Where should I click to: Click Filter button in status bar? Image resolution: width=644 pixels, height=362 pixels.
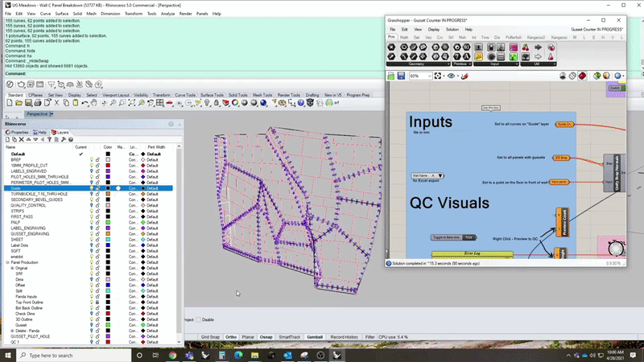coord(369,337)
